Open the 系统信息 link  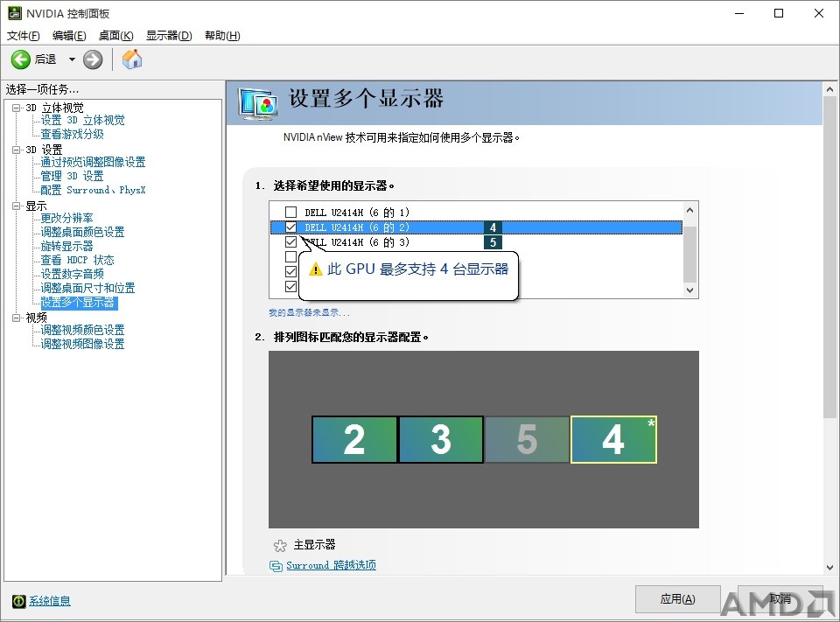pyautogui.click(x=49, y=601)
